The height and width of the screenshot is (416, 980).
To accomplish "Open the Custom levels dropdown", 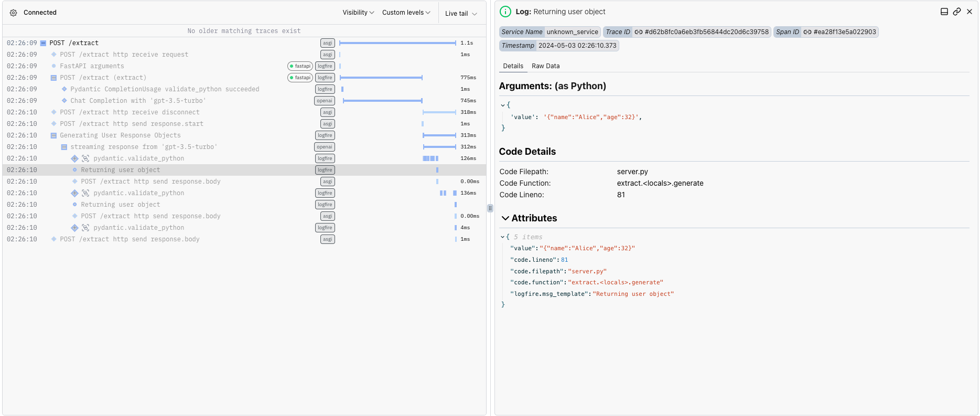I will tap(406, 13).
